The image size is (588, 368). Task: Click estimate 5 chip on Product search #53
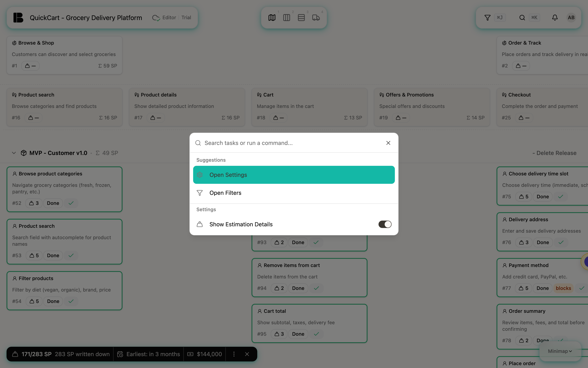click(34, 255)
